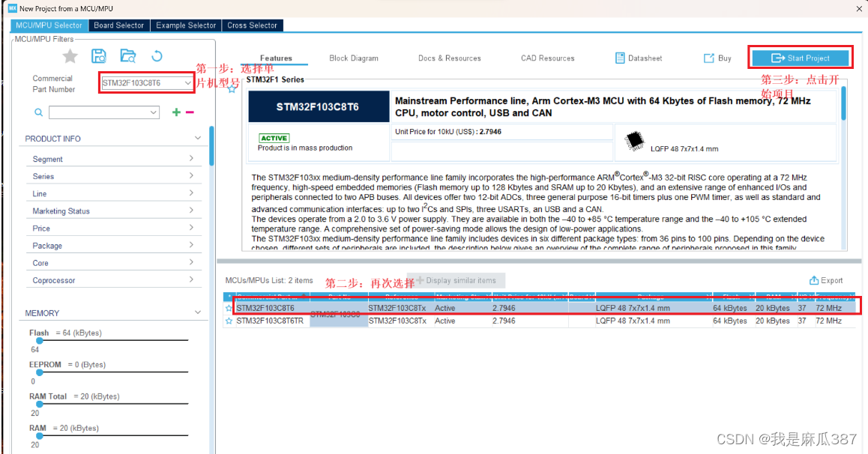Image resolution: width=868 pixels, height=454 pixels.
Task: Click the ACTIVE status badge
Action: [274, 139]
